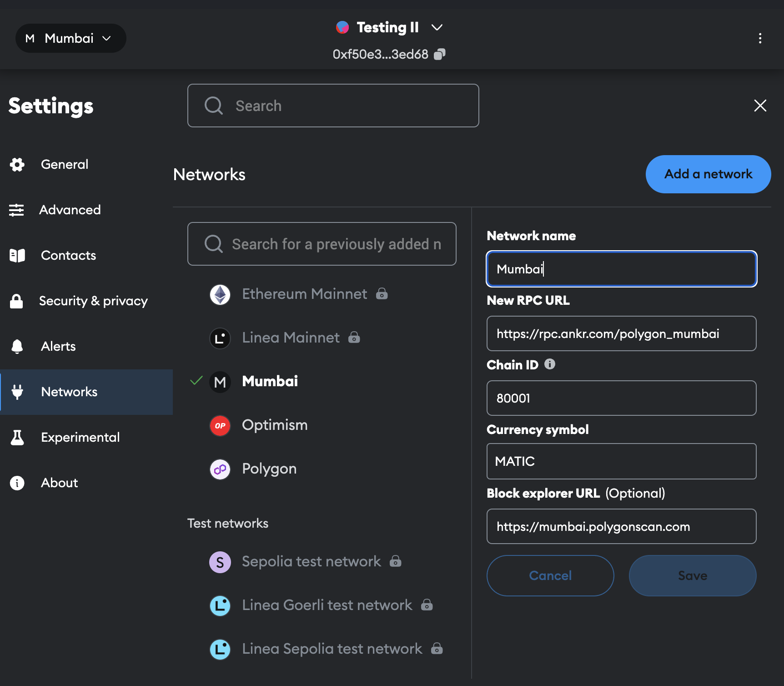Click the lock icon next to Sepolia test network
This screenshot has width=784, height=686.
pyautogui.click(x=396, y=561)
